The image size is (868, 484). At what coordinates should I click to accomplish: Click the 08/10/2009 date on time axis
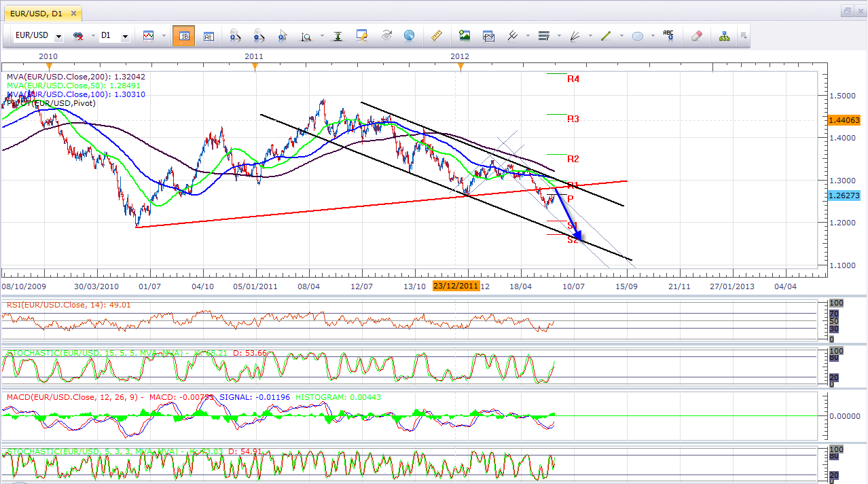(x=23, y=286)
